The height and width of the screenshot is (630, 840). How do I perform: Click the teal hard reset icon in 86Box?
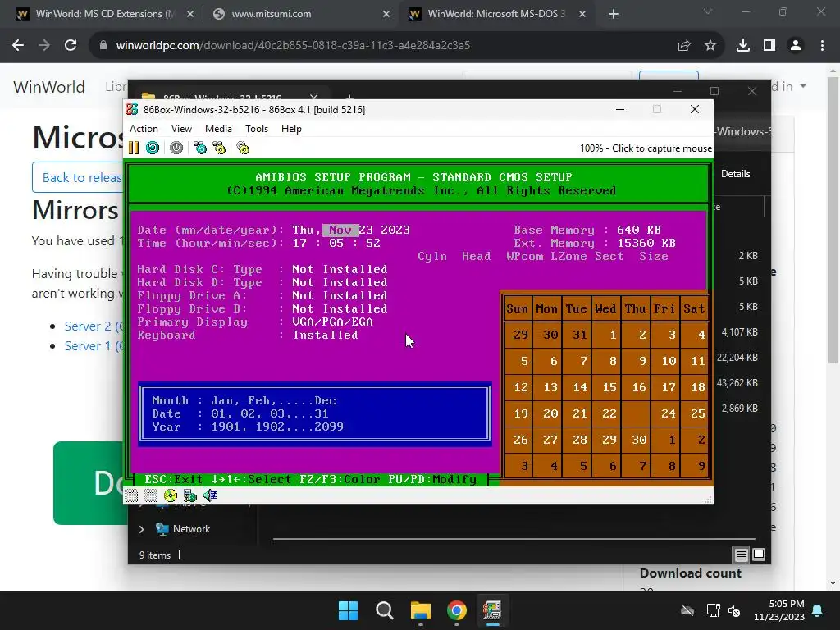coord(153,148)
